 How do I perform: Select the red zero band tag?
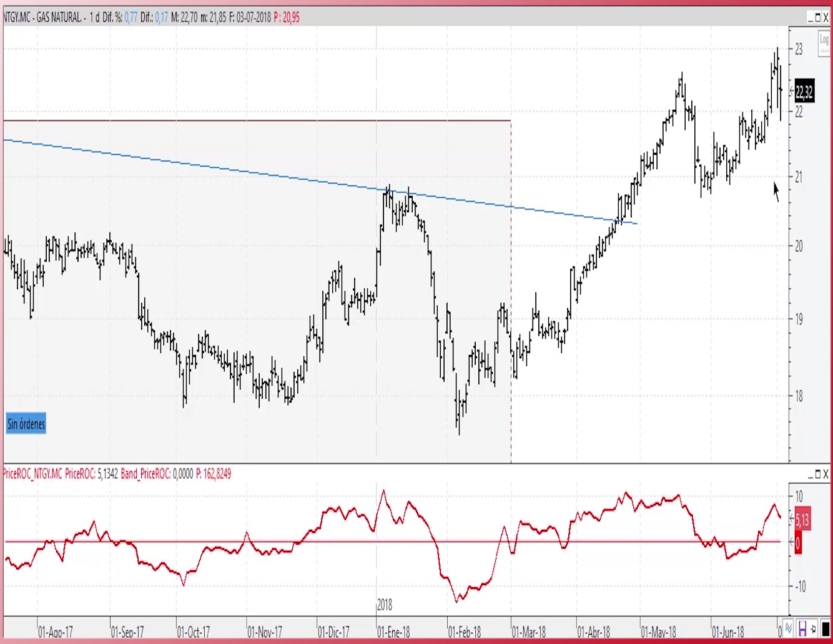(x=797, y=543)
